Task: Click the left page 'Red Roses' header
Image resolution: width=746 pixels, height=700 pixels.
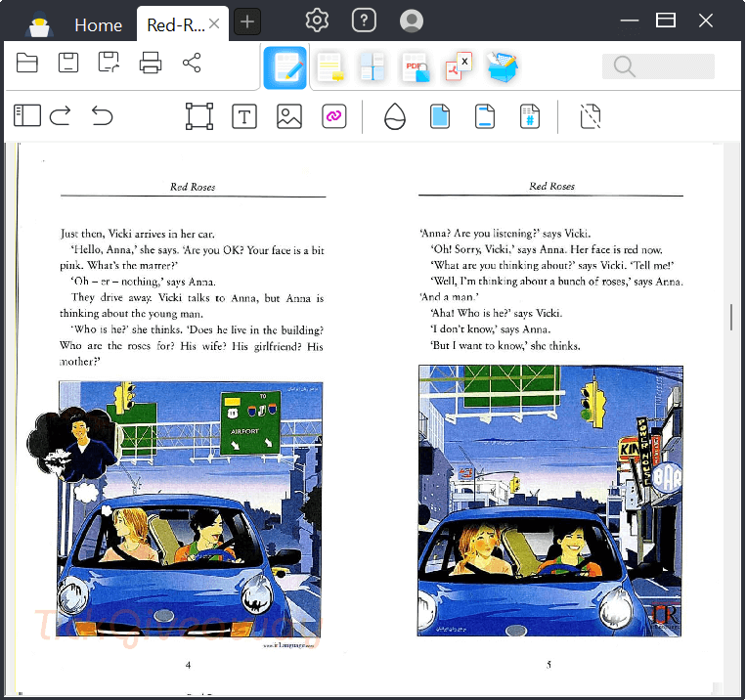Action: (193, 187)
